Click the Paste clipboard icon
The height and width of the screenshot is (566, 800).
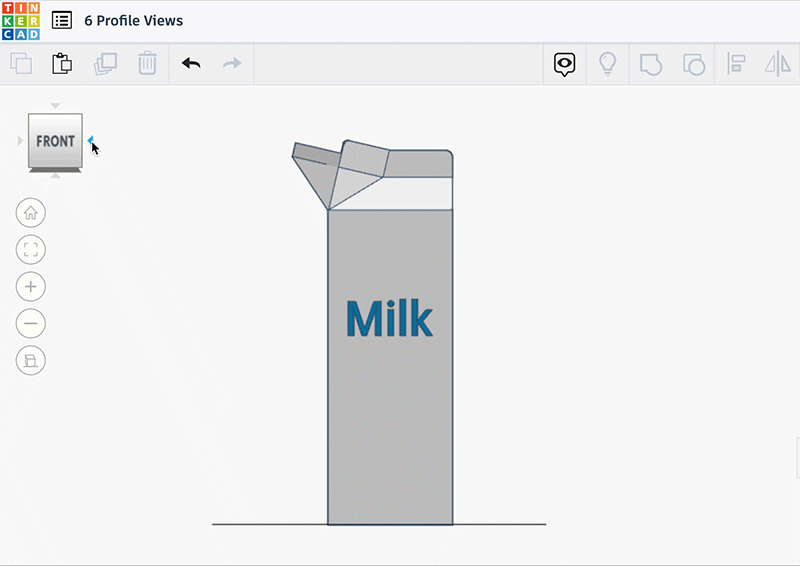point(62,64)
